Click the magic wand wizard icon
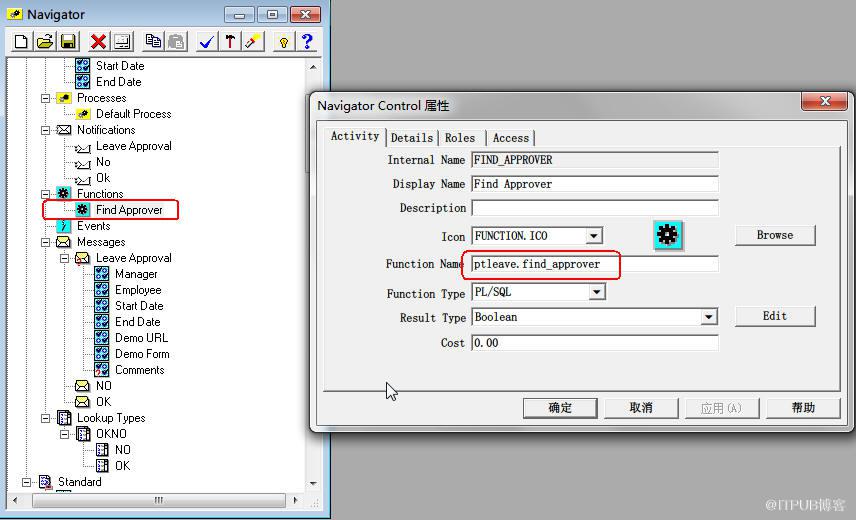 [x=252, y=42]
